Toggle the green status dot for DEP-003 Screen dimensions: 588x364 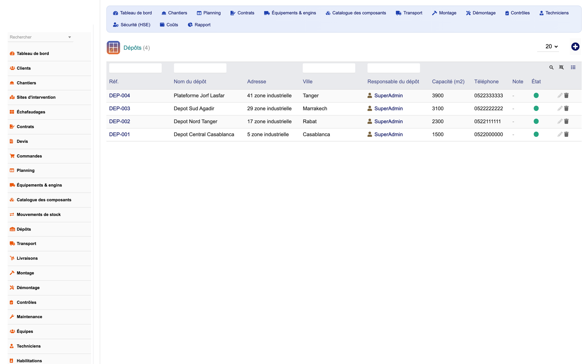pyautogui.click(x=536, y=108)
